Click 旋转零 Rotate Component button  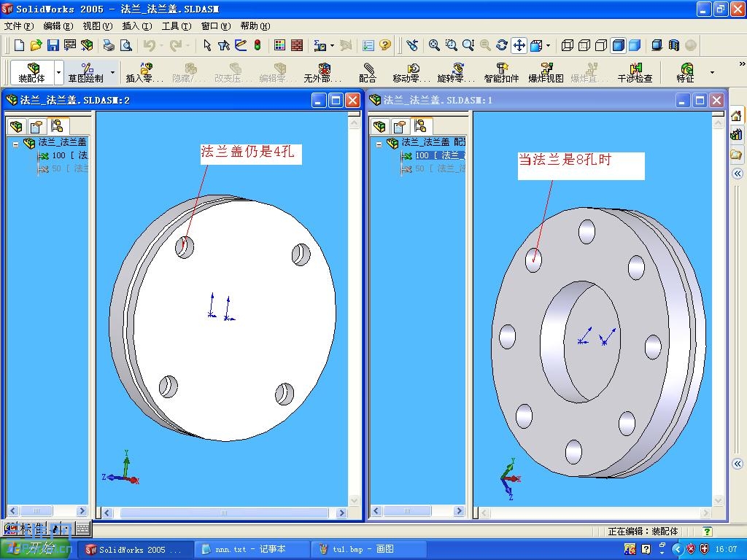(457, 72)
